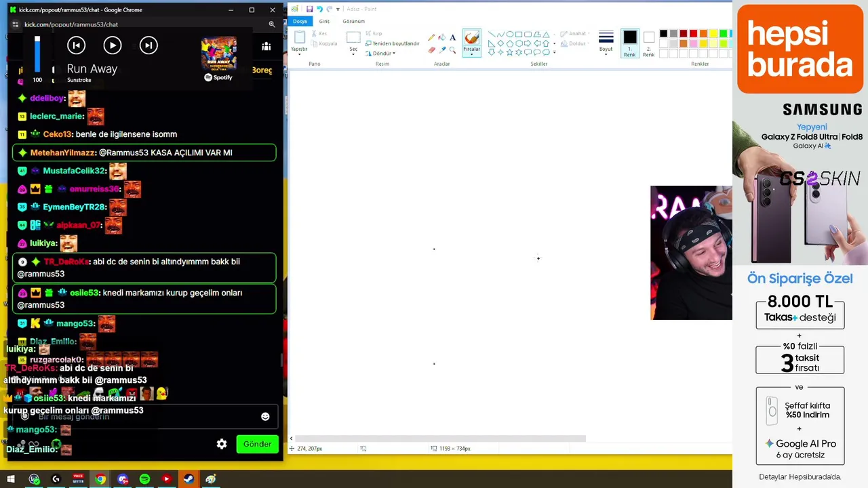Click username Ceko13 in chat
The height and width of the screenshot is (488, 868).
57,134
